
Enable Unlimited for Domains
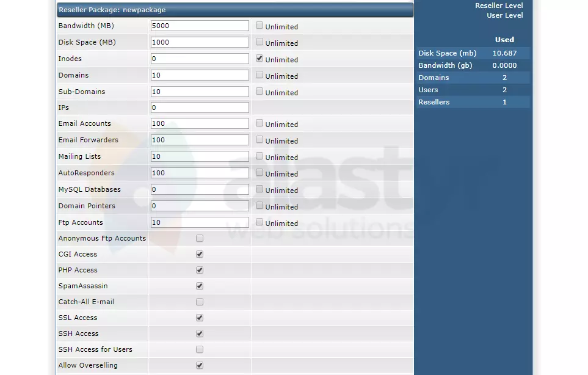click(x=259, y=75)
